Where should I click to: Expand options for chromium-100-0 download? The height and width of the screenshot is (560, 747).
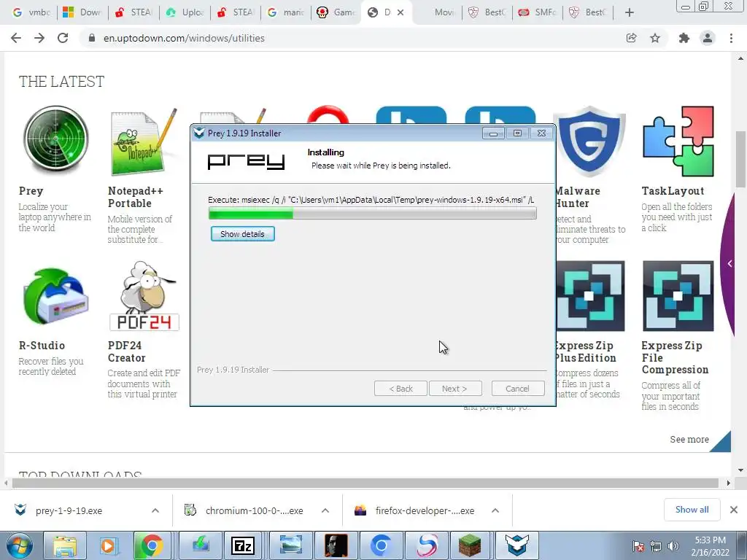point(325,510)
